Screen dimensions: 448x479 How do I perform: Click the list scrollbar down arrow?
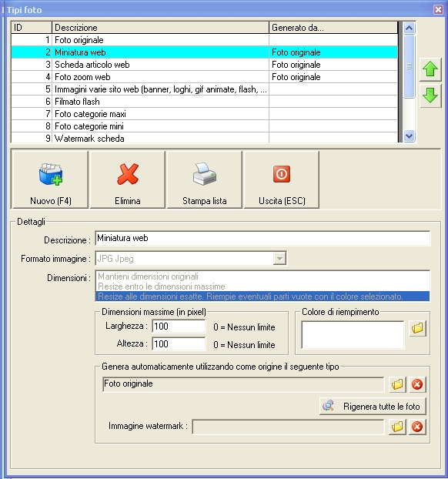click(410, 136)
